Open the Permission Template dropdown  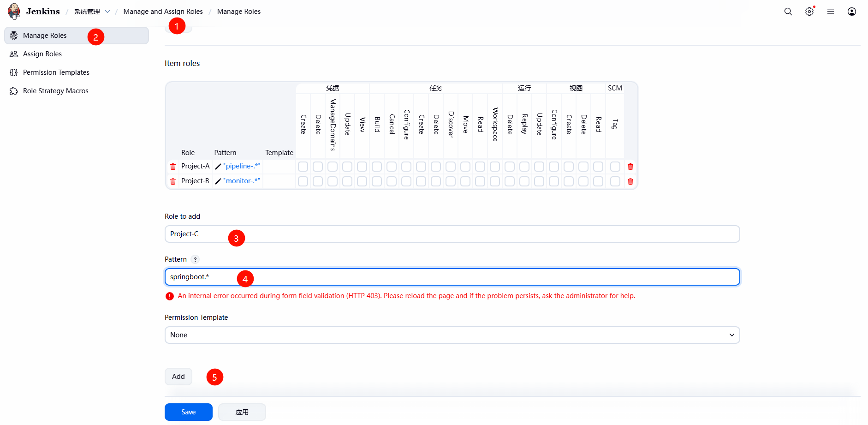pyautogui.click(x=452, y=335)
